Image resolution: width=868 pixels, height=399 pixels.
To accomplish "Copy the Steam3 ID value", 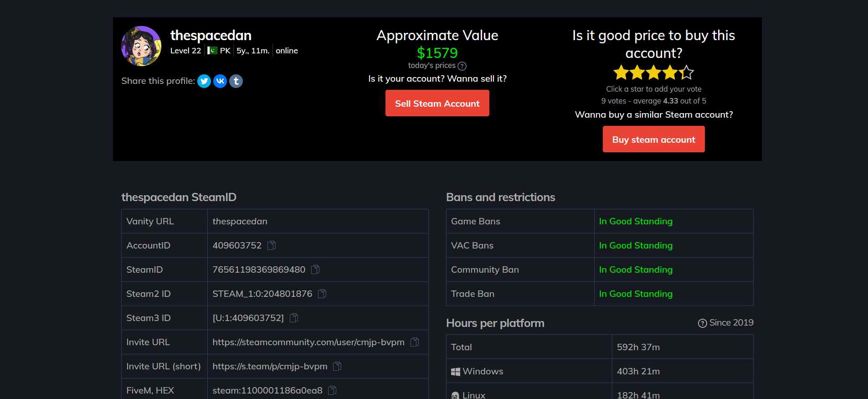I will click(x=294, y=318).
